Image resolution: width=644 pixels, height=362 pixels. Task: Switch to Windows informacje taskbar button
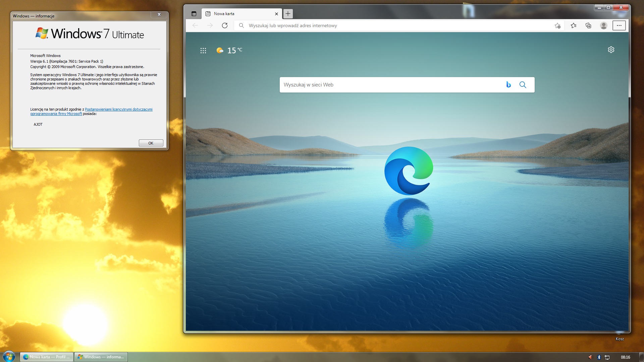click(101, 357)
